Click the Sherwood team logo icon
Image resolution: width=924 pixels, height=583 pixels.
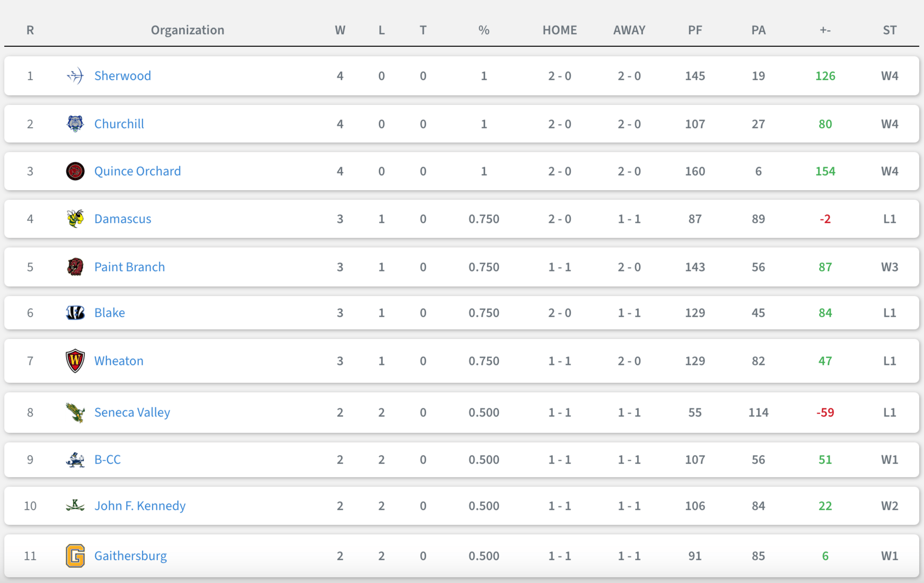75,76
